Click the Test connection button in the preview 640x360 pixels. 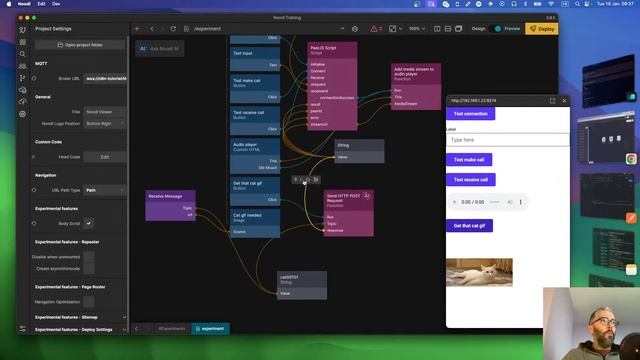[x=471, y=113]
